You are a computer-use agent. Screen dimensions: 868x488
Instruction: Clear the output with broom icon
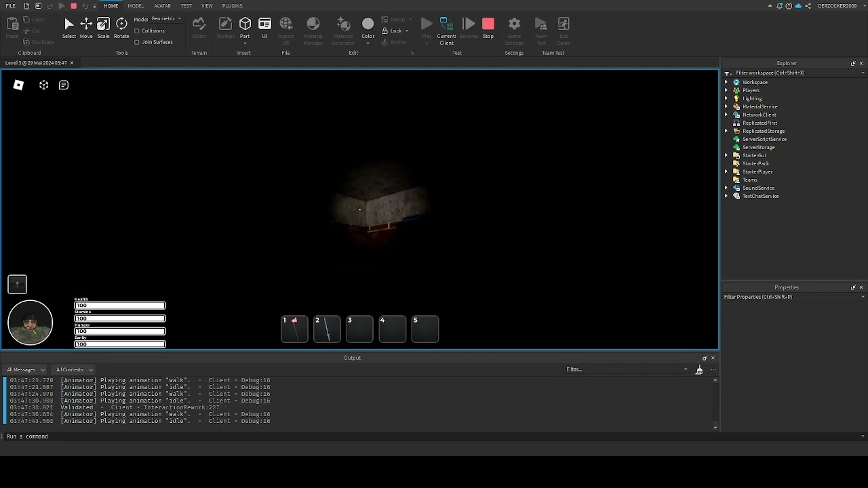click(699, 369)
